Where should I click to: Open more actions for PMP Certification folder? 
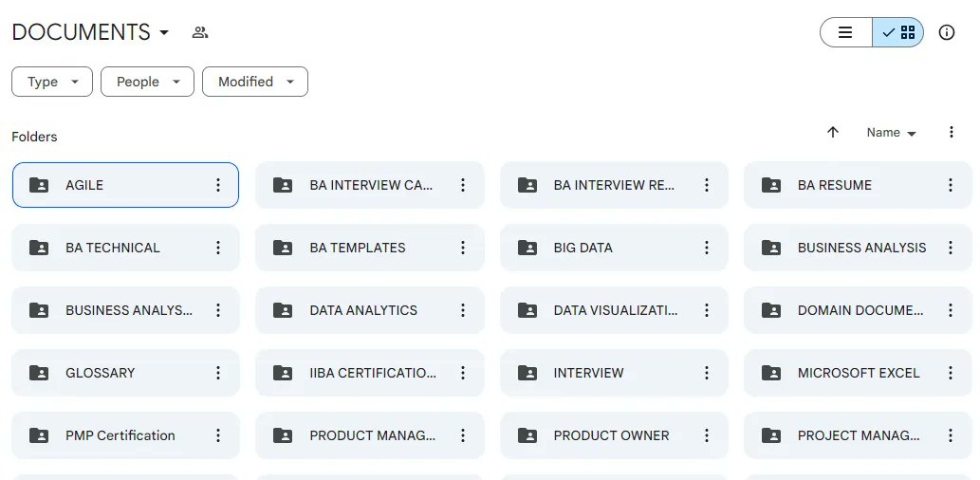[218, 435]
